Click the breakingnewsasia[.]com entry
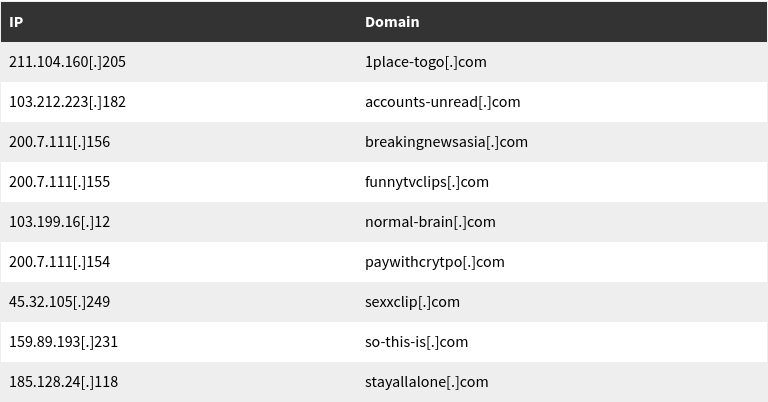Screen dimensions: 768x402 (x=446, y=142)
